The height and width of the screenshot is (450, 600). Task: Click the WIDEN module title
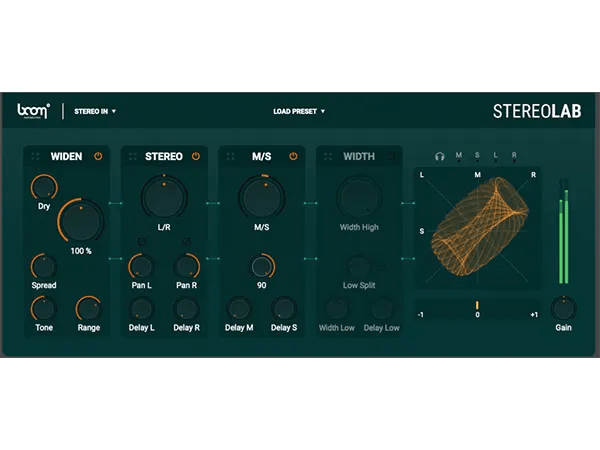point(67,156)
